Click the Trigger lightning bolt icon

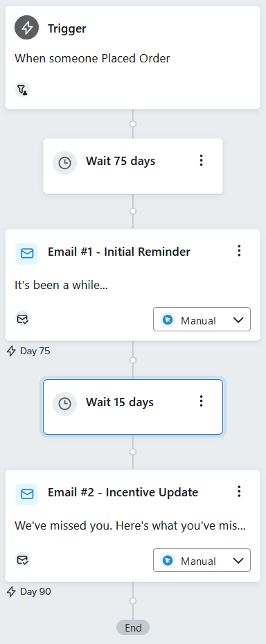point(27,28)
